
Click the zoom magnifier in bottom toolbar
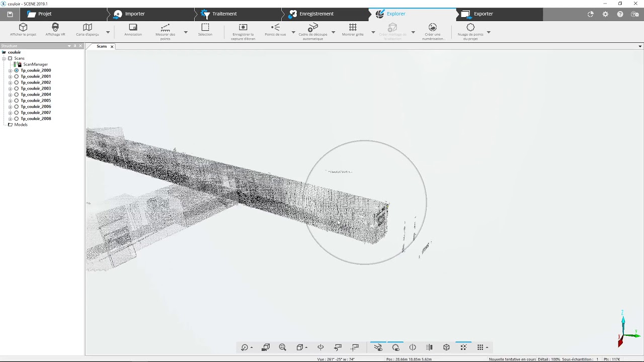tap(283, 347)
